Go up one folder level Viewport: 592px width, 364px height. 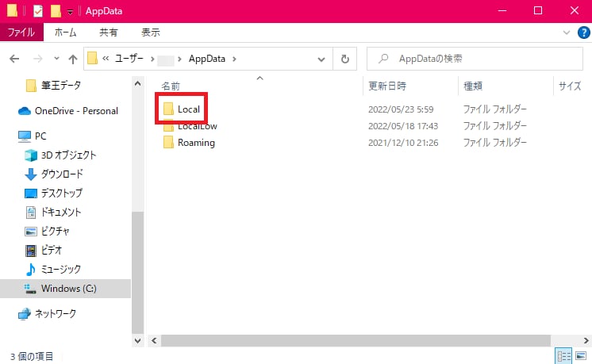[73, 59]
